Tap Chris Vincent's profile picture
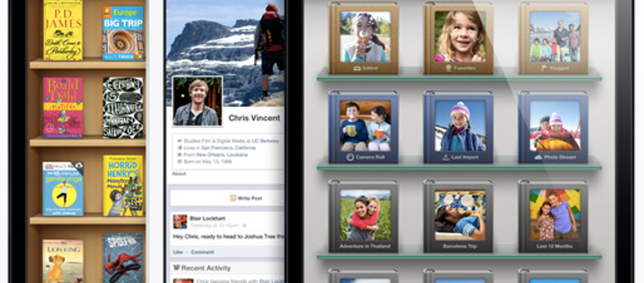This screenshot has height=283, width=644. (x=197, y=101)
